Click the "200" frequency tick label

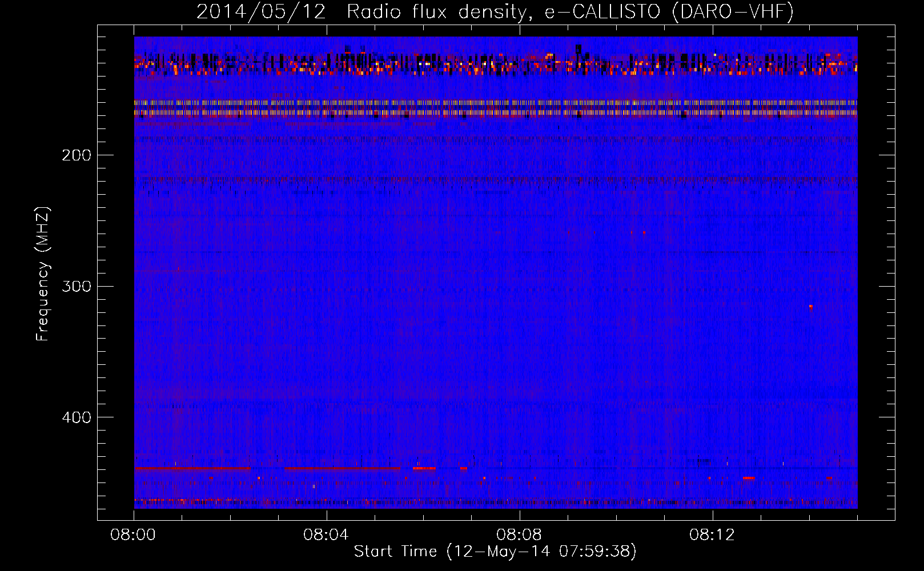click(77, 155)
